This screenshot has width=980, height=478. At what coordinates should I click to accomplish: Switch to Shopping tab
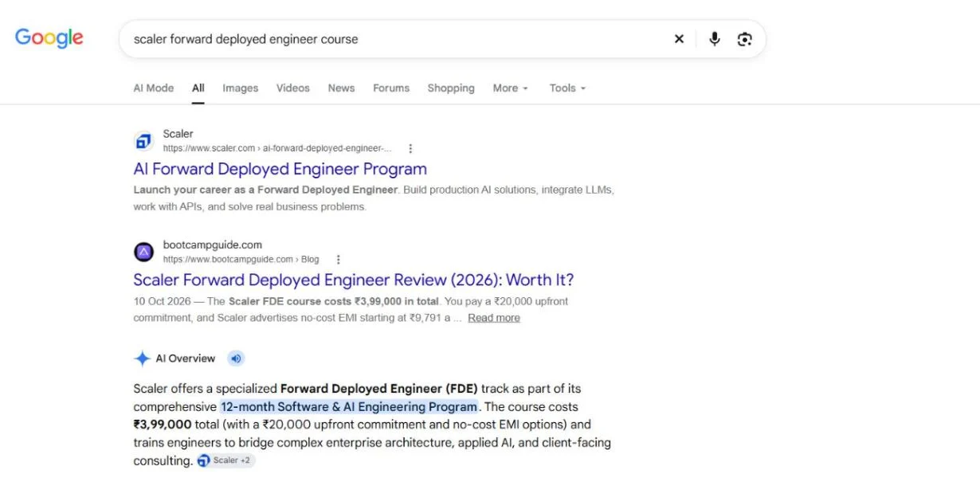451,88
